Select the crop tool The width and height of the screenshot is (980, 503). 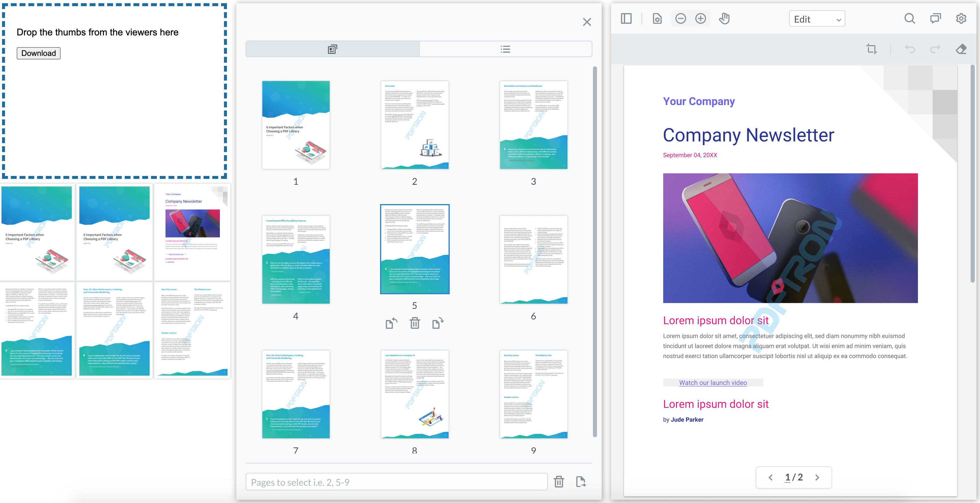(872, 49)
